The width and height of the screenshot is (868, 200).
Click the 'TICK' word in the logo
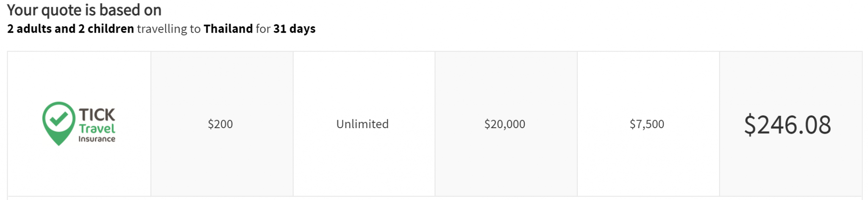click(97, 115)
